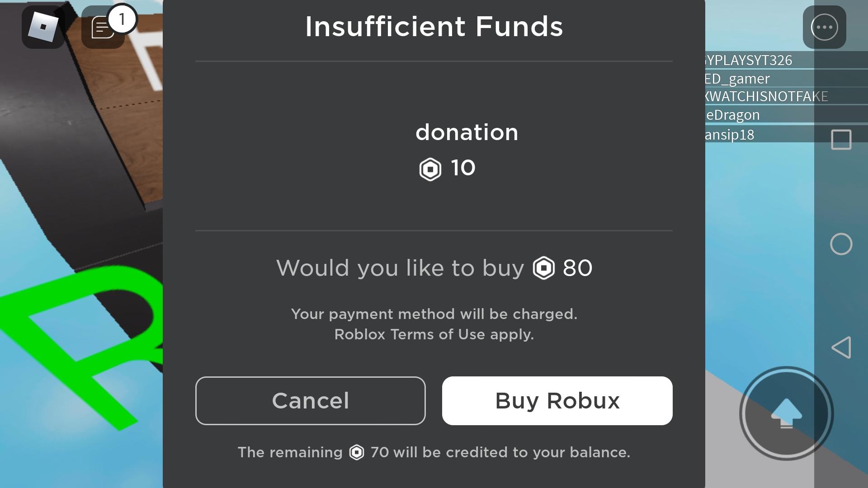Open Android recent apps square
868x488 pixels.
coord(841,140)
